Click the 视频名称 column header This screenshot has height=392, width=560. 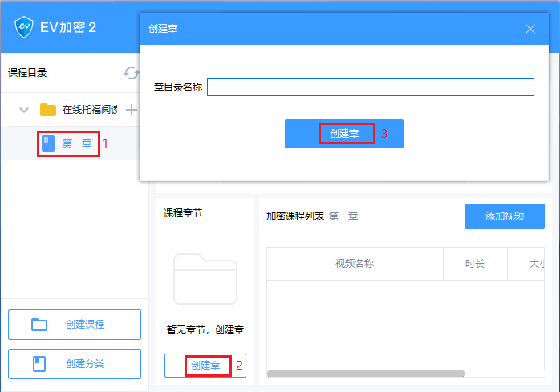(355, 264)
